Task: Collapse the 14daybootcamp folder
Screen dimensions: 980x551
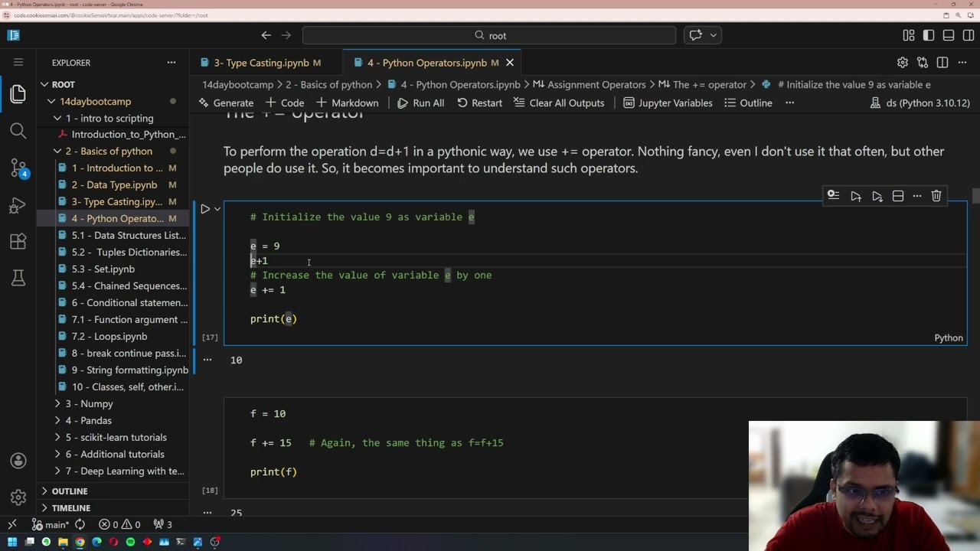Action: [x=51, y=101]
